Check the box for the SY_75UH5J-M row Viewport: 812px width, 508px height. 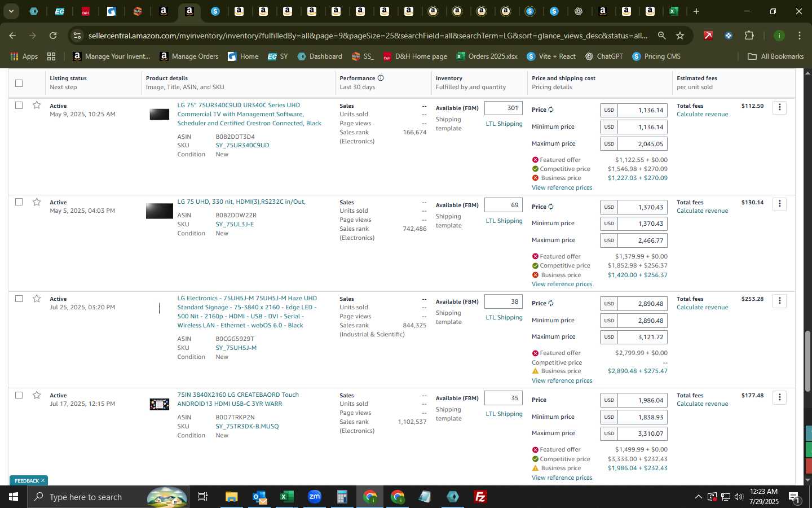click(x=19, y=299)
